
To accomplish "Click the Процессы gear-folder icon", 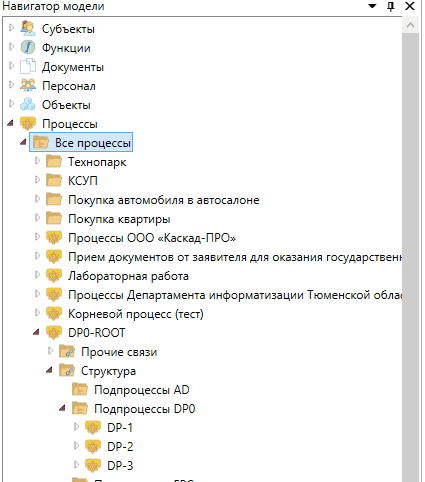I will click(28, 123).
